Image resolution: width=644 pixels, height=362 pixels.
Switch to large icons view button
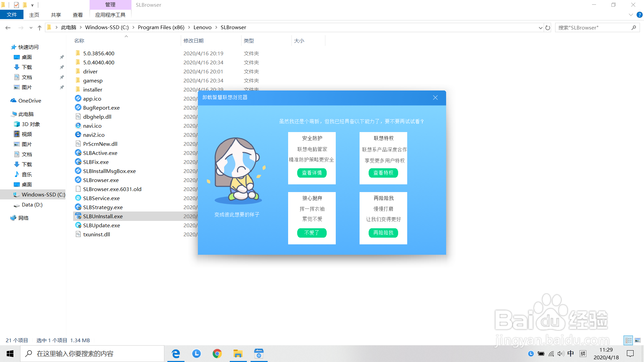coord(638,340)
